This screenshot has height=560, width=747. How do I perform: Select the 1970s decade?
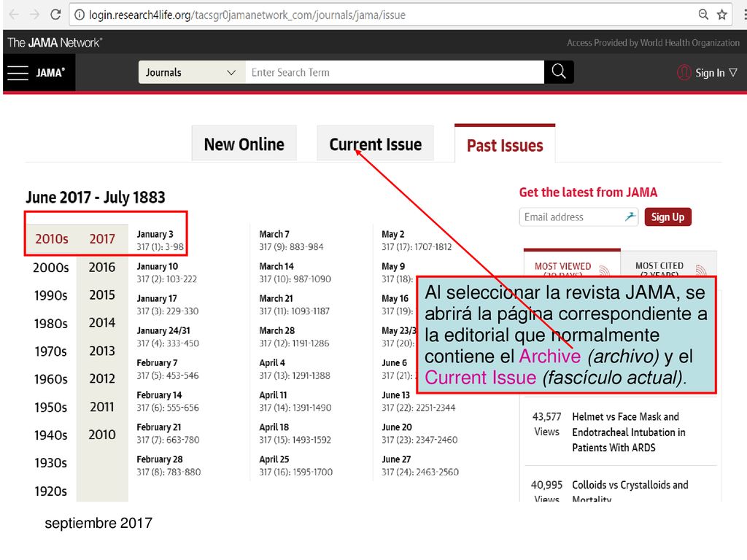[51, 351]
